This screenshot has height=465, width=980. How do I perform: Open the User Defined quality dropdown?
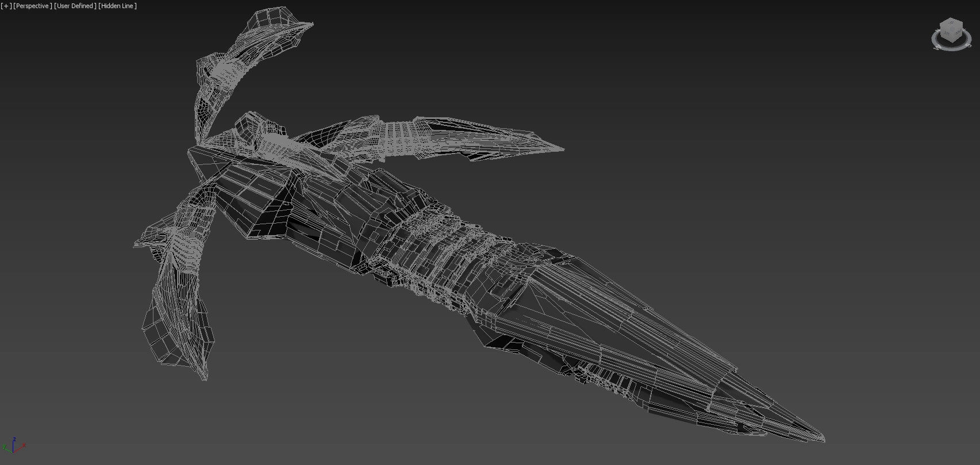(x=75, y=6)
